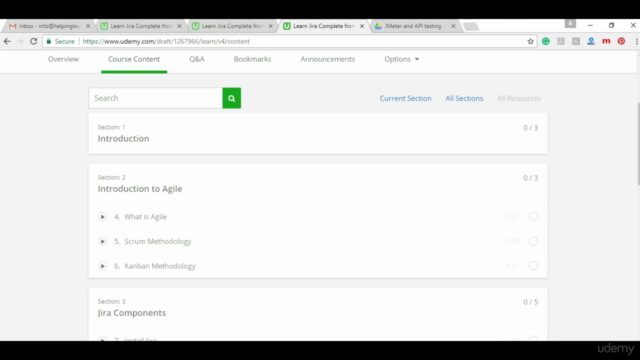Select the Course Content tab
This screenshot has width=640, height=360.
[134, 59]
